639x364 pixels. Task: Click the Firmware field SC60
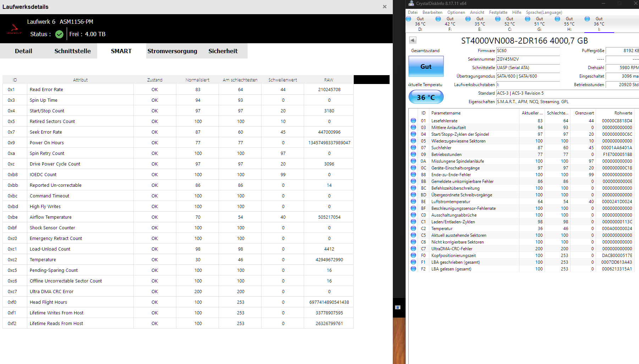(528, 51)
